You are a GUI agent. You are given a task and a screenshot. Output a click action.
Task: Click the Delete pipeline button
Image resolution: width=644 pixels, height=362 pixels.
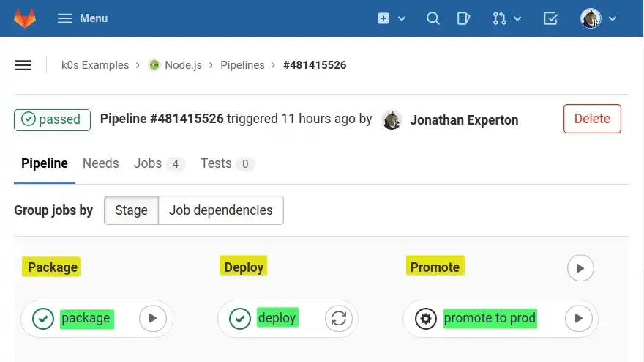pyautogui.click(x=592, y=119)
